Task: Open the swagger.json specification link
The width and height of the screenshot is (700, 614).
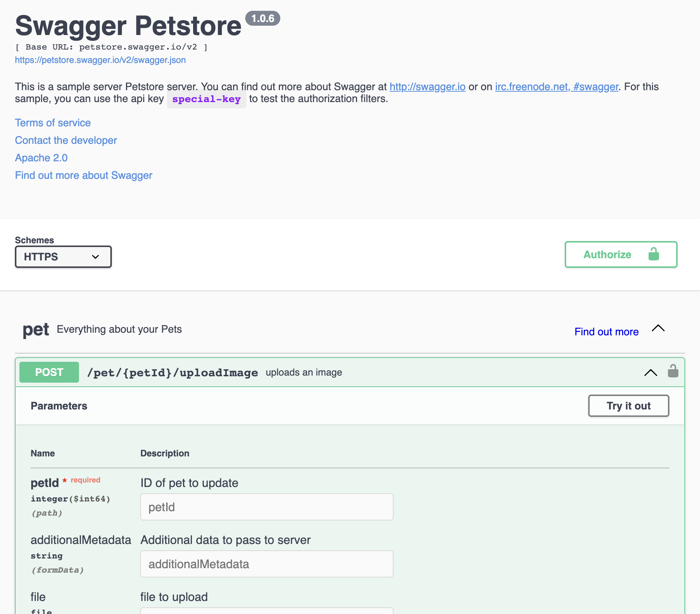Action: pos(100,60)
